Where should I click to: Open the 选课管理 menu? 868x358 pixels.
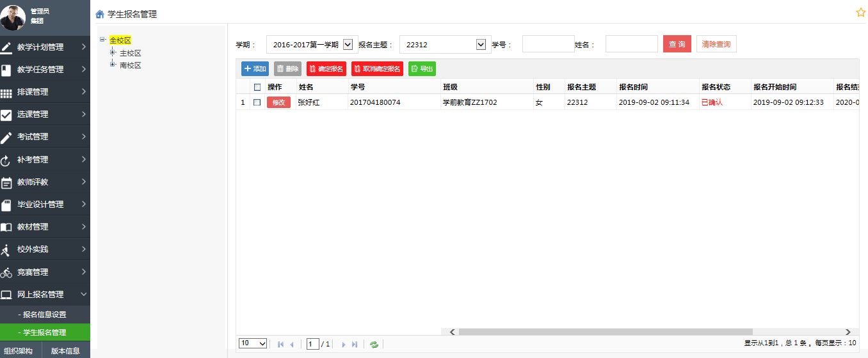(x=45, y=114)
